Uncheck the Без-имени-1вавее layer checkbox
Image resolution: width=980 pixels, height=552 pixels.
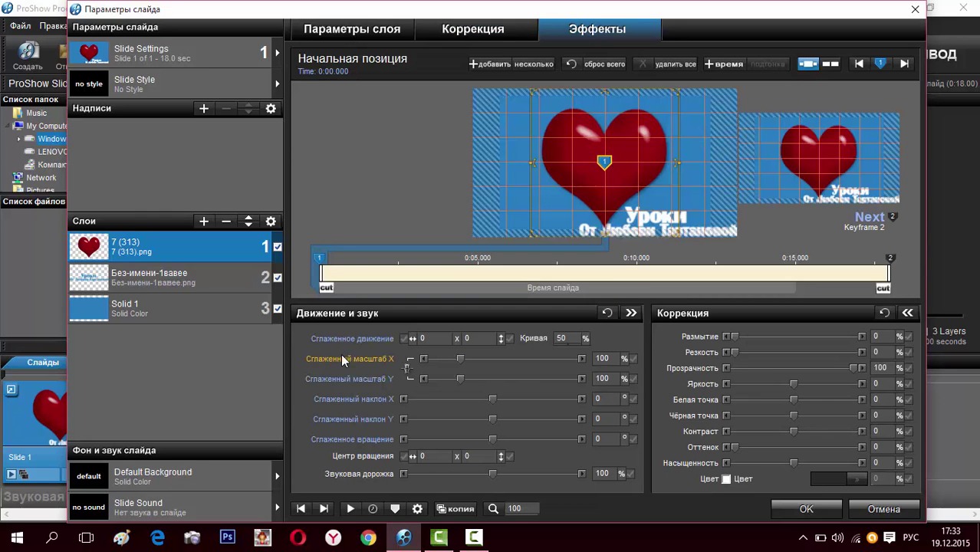coord(278,278)
